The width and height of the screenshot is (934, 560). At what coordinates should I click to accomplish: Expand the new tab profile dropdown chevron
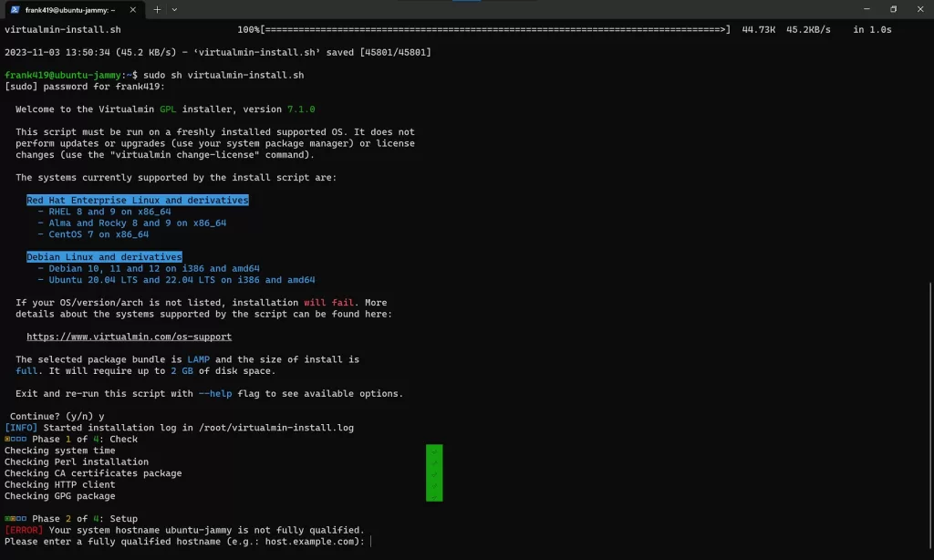click(174, 9)
